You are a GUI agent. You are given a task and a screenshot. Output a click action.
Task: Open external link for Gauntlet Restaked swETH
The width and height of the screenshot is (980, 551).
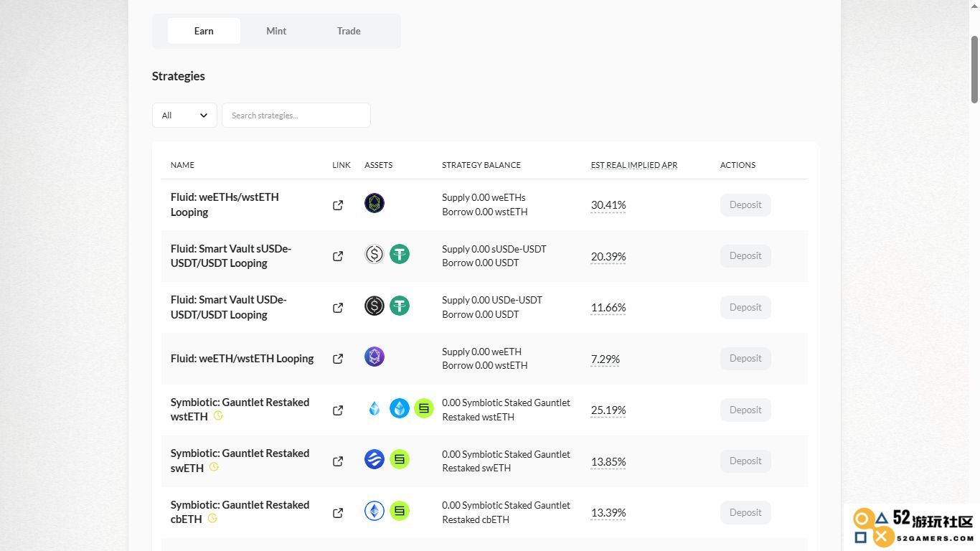tap(338, 461)
